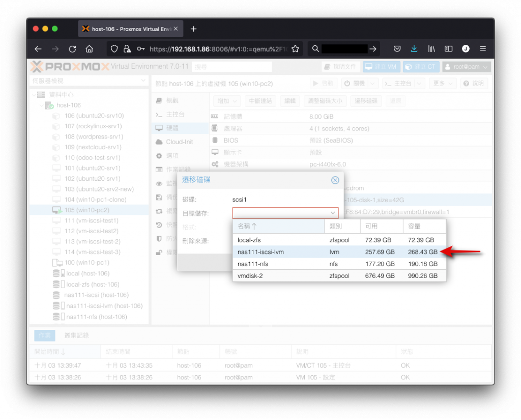This screenshot has width=521, height=420.
Task: Open 說明 help button
Action: click(x=474, y=83)
